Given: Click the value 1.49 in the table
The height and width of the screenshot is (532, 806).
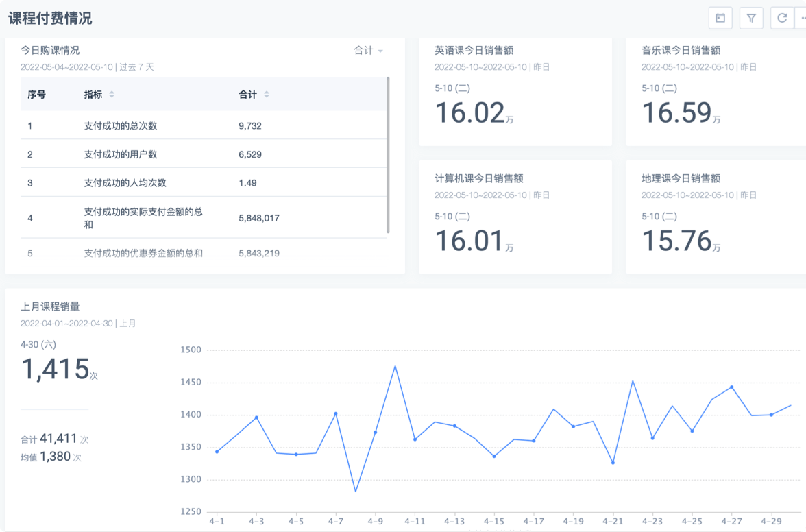Looking at the screenshot, I should click(247, 183).
